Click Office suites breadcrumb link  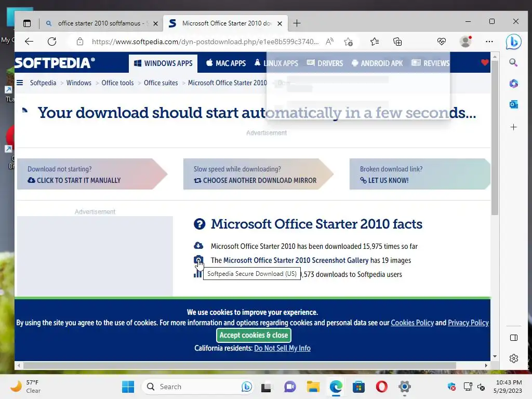click(x=161, y=83)
